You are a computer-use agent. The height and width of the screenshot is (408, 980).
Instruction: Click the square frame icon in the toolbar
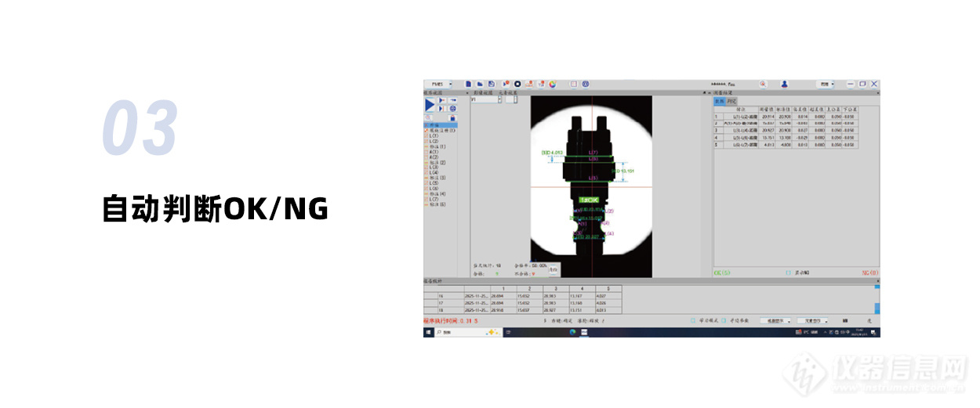(x=574, y=84)
